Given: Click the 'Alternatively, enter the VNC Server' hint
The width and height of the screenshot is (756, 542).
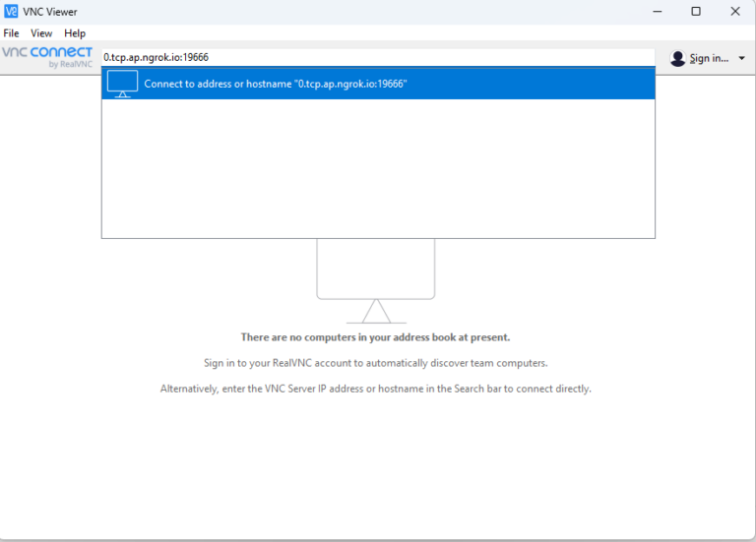Looking at the screenshot, I should 375,389.
